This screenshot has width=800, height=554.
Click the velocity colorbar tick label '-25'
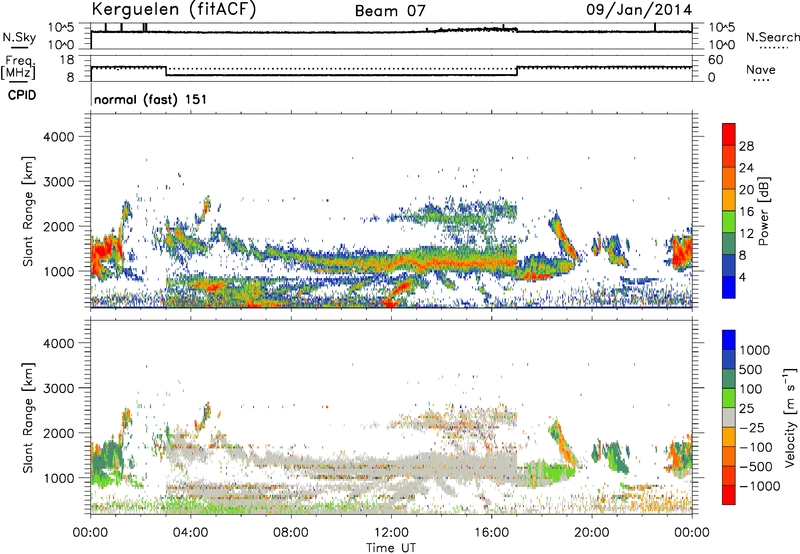click(x=752, y=427)
